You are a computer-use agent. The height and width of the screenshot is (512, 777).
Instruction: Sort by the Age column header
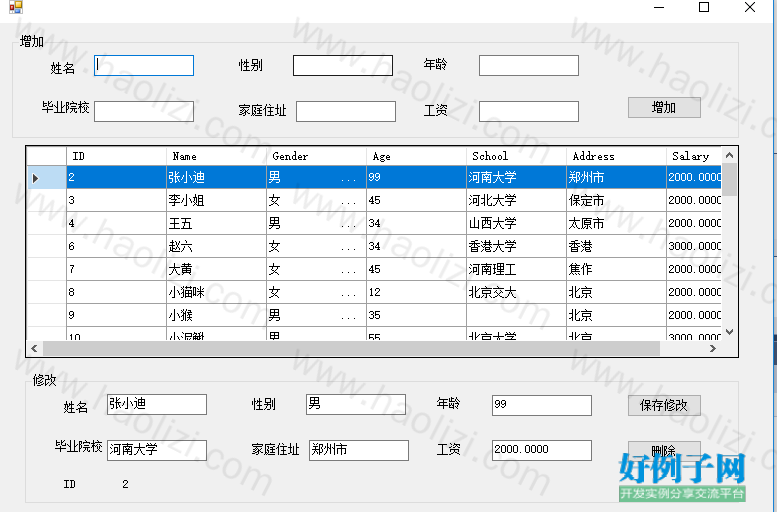coord(416,156)
